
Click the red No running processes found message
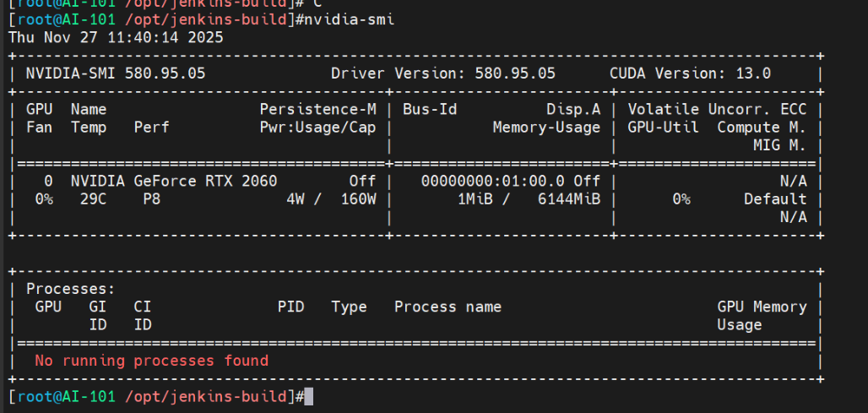(151, 361)
